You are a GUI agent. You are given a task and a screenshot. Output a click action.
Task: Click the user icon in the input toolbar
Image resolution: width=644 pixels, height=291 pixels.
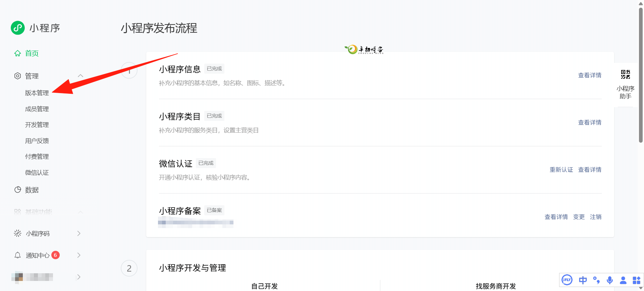pos(623,280)
